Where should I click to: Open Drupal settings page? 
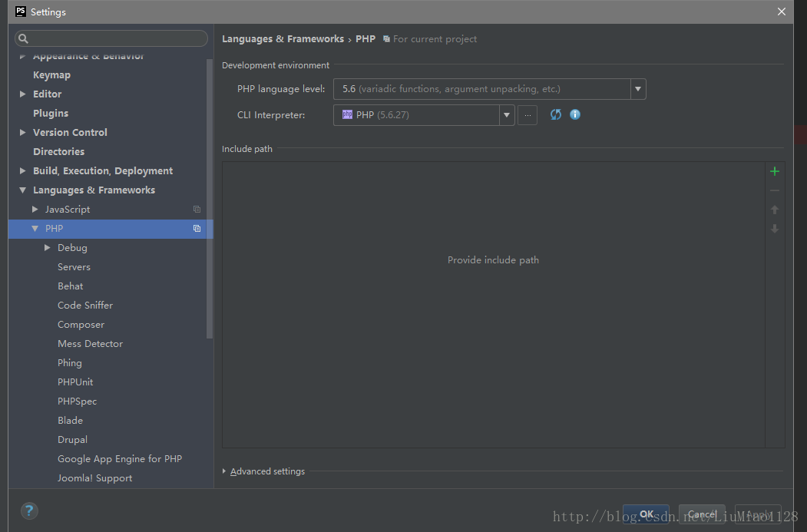click(72, 440)
